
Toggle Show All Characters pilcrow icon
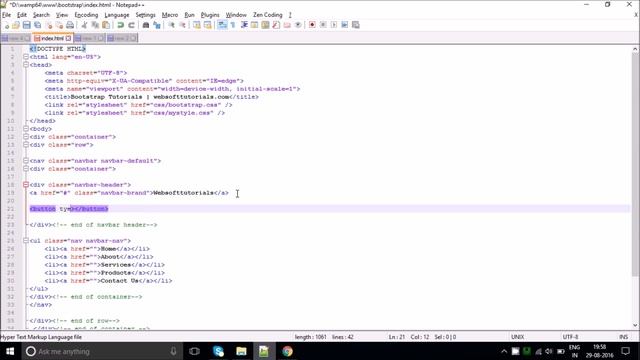point(233,25)
